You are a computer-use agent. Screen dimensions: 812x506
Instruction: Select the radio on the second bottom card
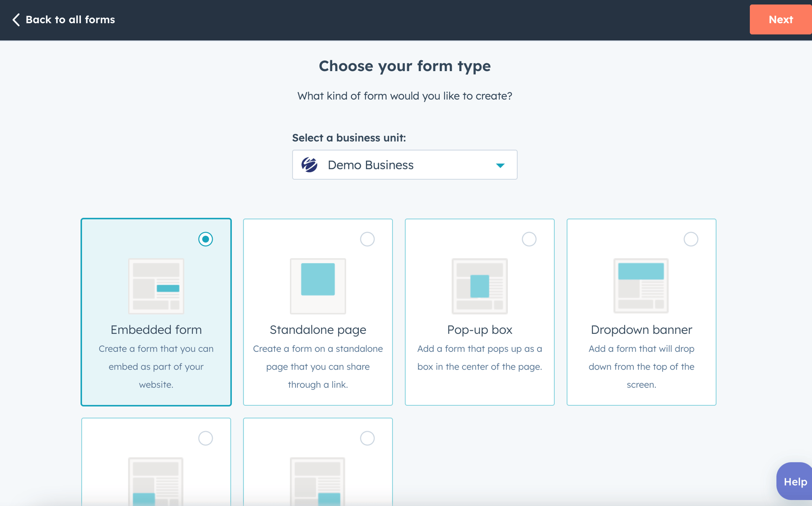[367, 438]
